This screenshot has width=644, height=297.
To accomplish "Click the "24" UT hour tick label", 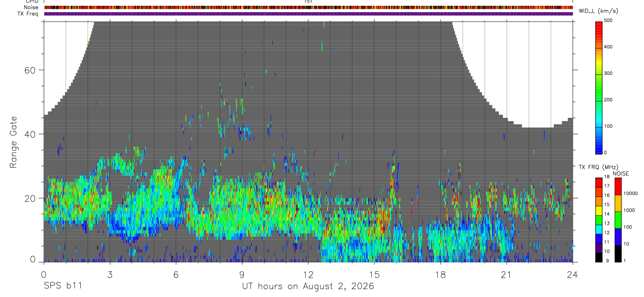I will click(573, 274).
